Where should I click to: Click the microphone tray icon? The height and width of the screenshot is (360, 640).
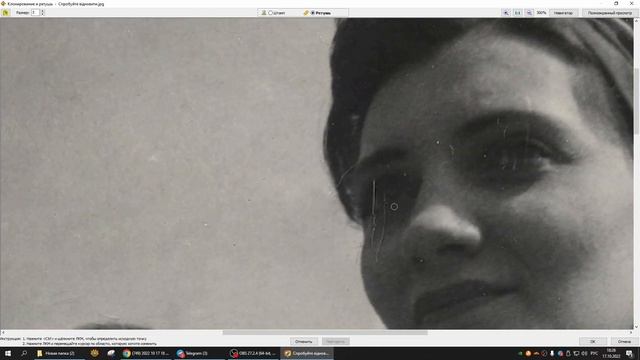click(552, 353)
